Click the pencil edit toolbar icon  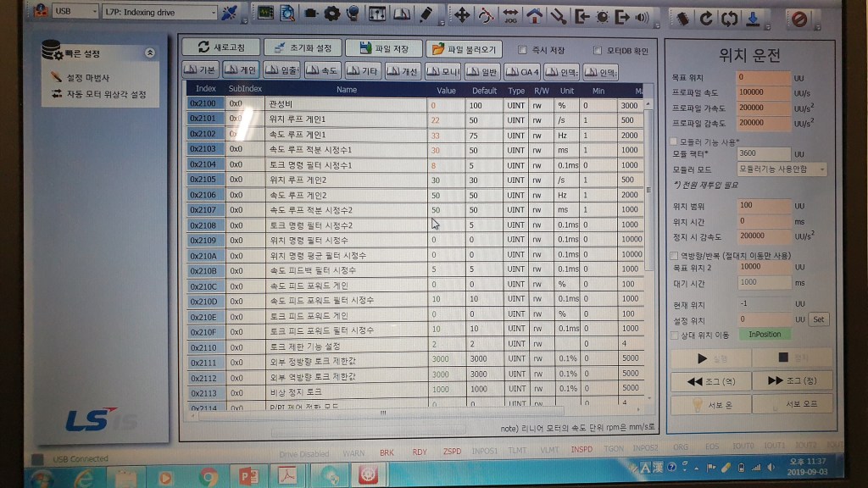click(426, 14)
